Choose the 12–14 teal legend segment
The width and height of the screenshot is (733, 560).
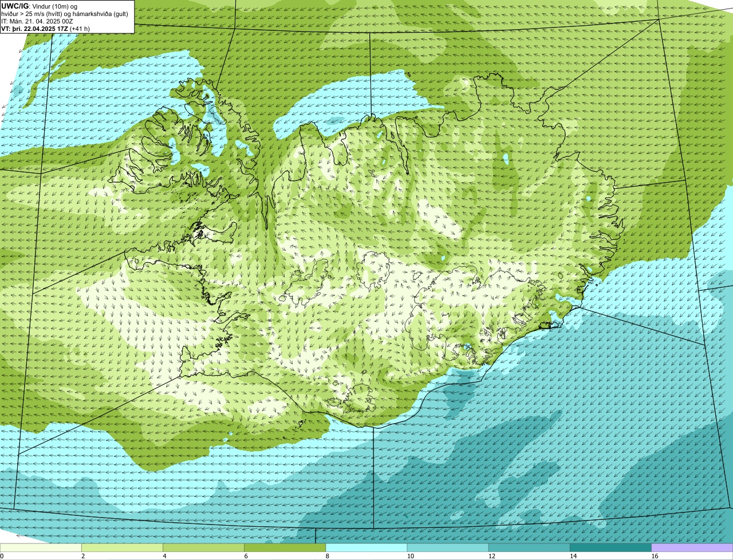(x=529, y=547)
